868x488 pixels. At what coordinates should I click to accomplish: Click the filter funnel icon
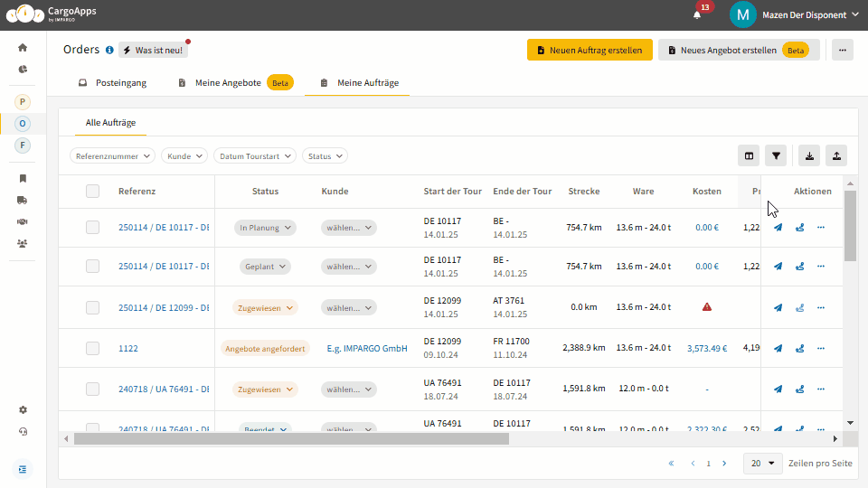pyautogui.click(x=776, y=156)
